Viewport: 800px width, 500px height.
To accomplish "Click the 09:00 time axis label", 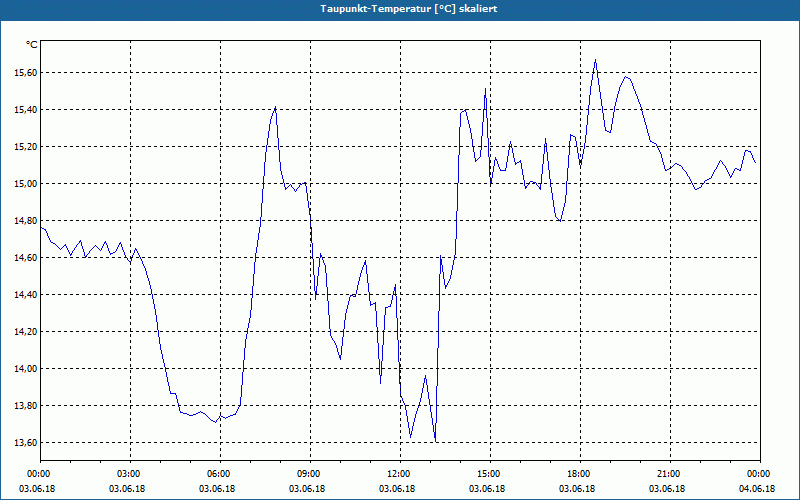I will click(310, 474).
